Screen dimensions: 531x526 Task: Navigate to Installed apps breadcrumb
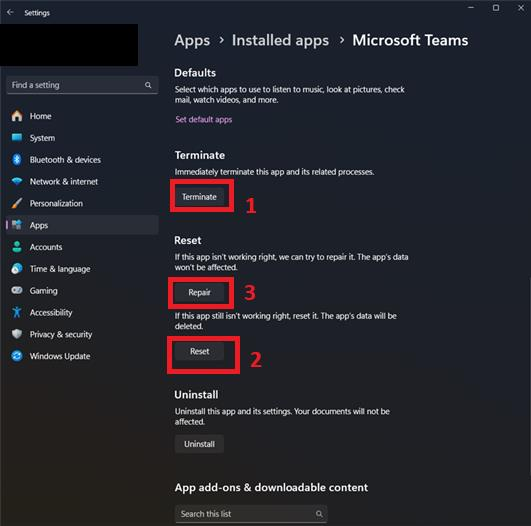pos(280,40)
